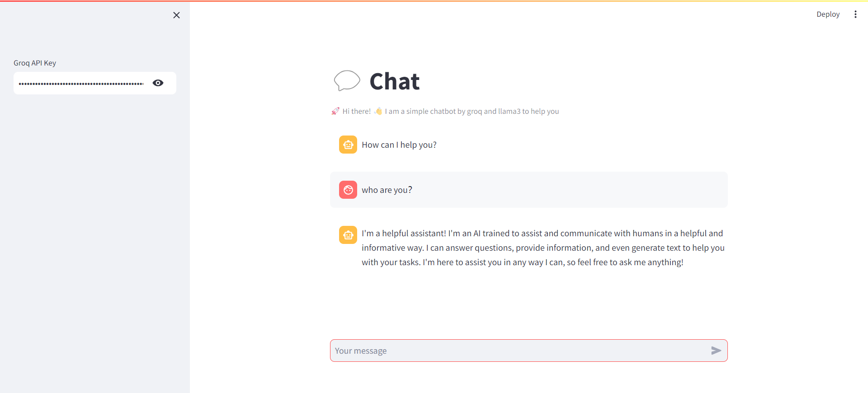Click the Deploy button
The height and width of the screenshot is (393, 868).
coord(828,14)
